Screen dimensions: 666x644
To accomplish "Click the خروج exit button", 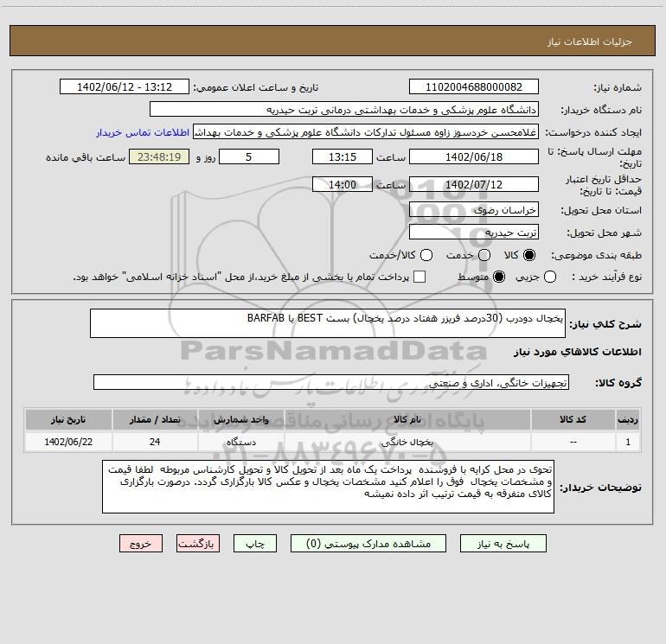I will point(141,544).
